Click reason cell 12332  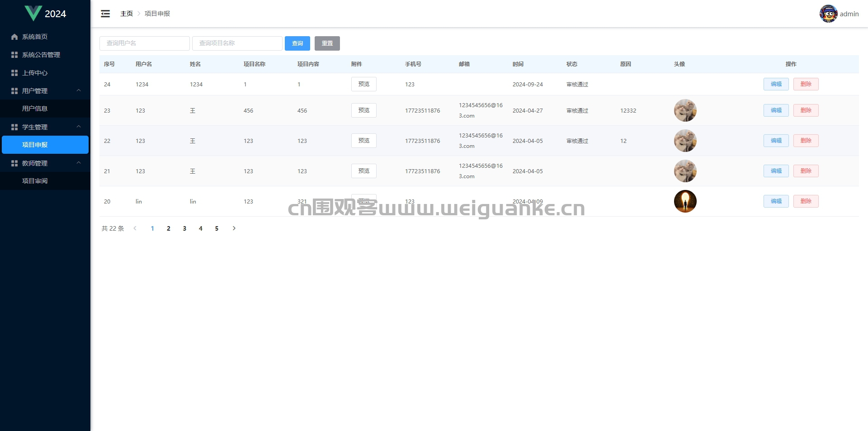coord(628,111)
